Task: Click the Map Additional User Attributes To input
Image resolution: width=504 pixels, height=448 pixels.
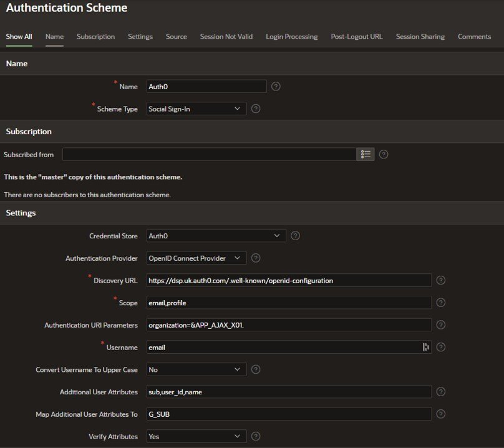Action: pos(289,414)
